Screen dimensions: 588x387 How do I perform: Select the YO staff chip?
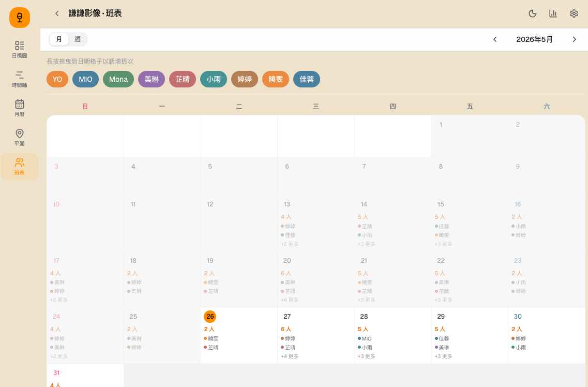pyautogui.click(x=57, y=79)
